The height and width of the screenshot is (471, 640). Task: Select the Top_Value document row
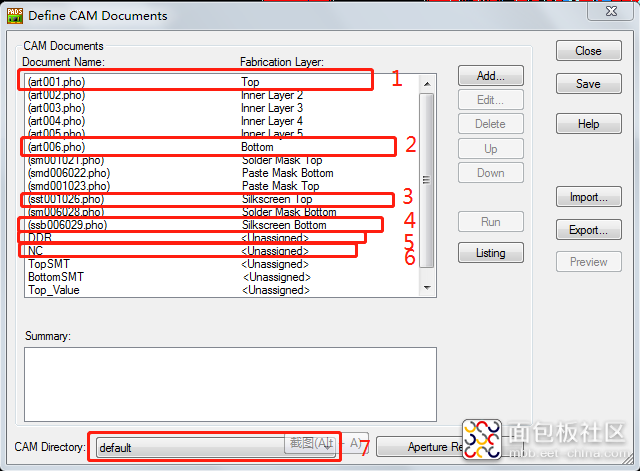point(222,290)
